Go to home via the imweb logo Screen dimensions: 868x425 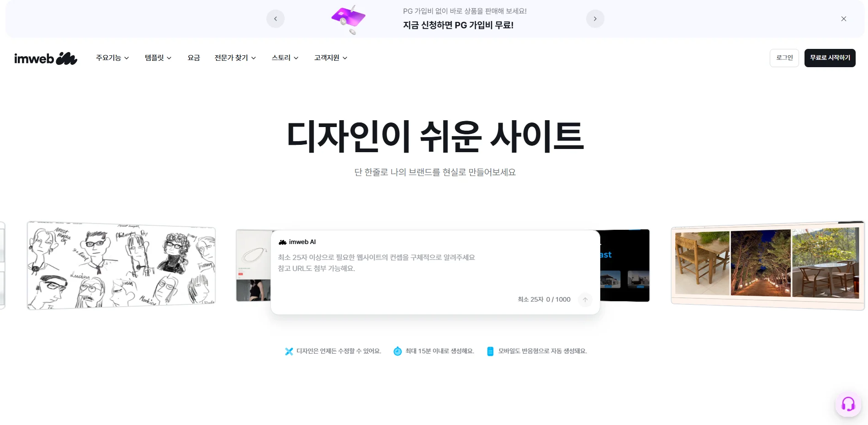(x=46, y=58)
